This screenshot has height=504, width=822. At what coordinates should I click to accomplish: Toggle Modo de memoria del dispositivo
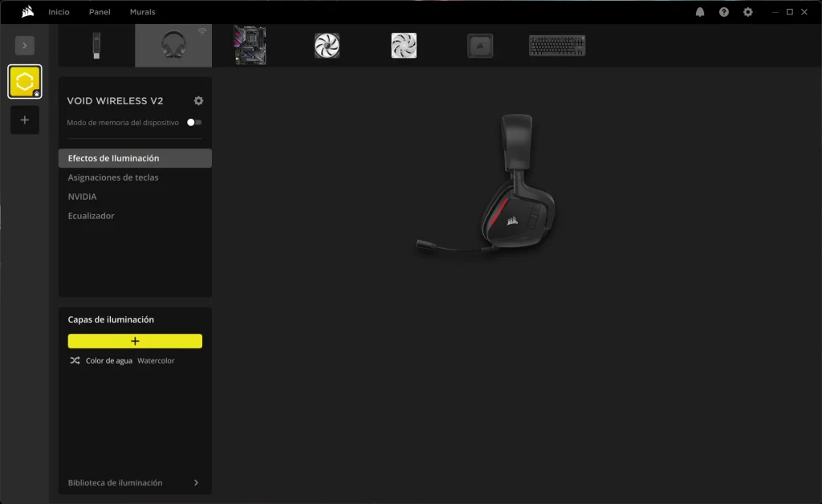(194, 123)
